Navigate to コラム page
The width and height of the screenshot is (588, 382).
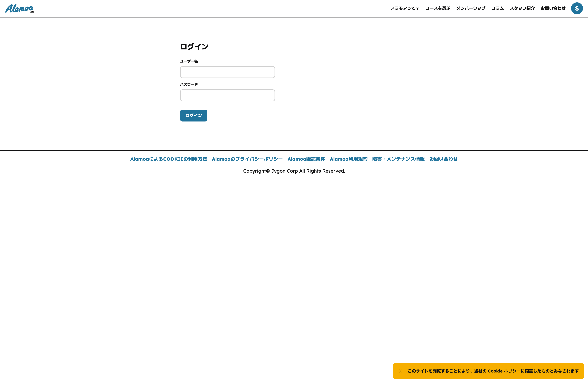click(x=497, y=8)
